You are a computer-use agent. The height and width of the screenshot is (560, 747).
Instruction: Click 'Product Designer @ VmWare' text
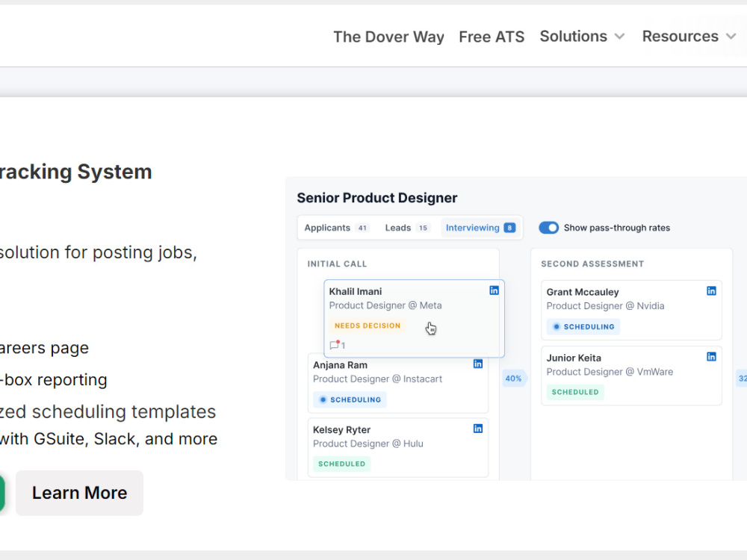[610, 371]
